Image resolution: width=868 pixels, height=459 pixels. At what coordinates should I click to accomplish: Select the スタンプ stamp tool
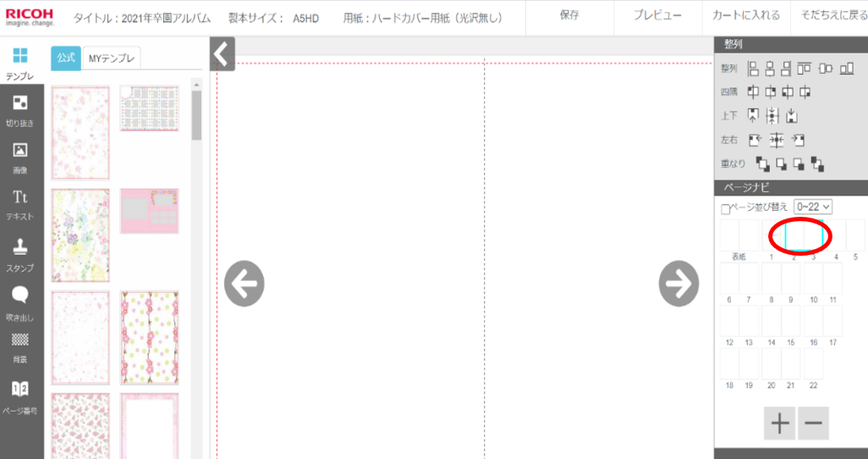pyautogui.click(x=20, y=253)
